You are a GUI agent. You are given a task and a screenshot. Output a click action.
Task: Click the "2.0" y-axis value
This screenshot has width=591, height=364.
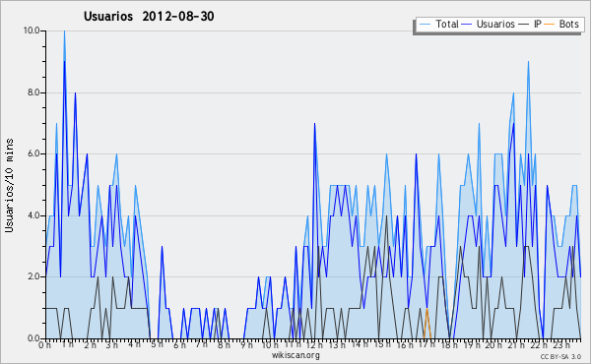pyautogui.click(x=33, y=276)
